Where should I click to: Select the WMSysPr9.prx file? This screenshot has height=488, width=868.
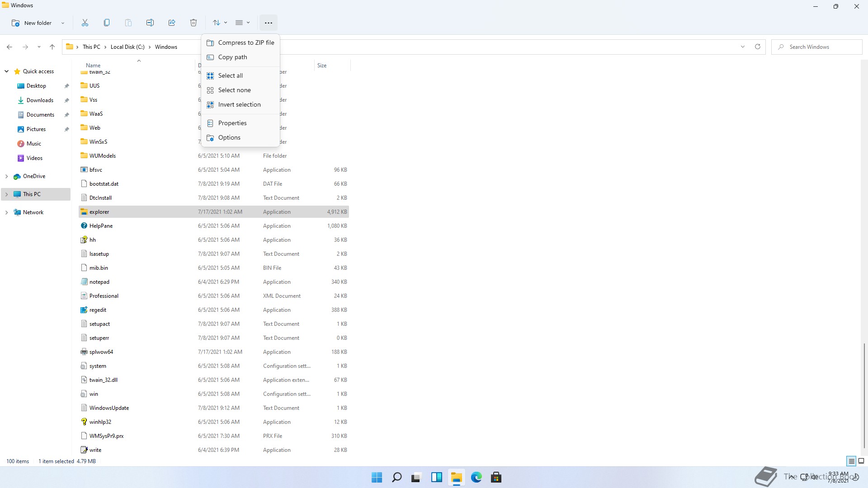(x=213, y=436)
